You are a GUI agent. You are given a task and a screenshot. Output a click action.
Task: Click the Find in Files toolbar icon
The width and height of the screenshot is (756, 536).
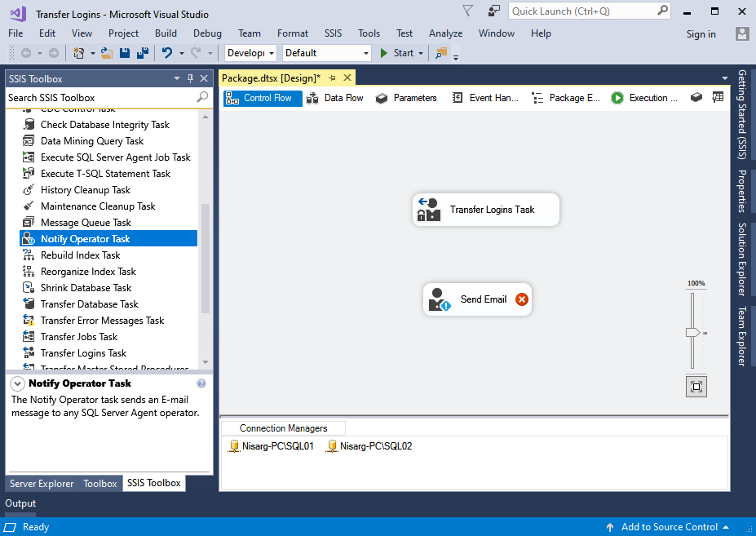click(441, 53)
